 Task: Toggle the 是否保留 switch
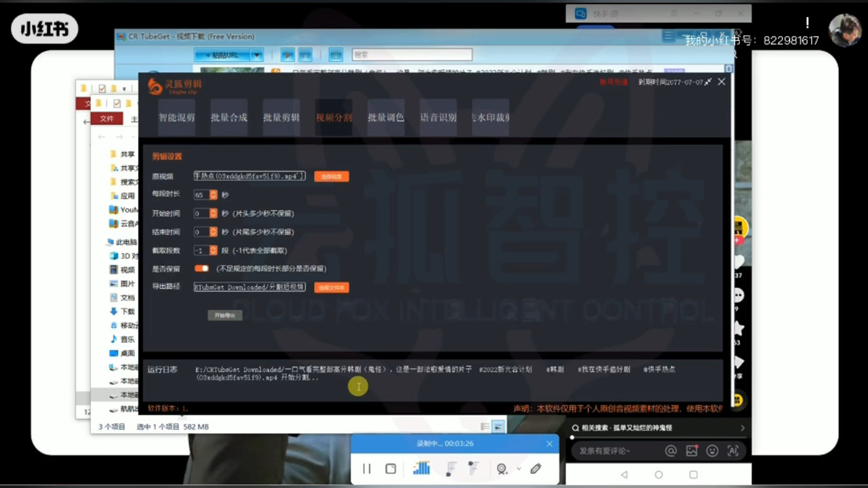201,268
